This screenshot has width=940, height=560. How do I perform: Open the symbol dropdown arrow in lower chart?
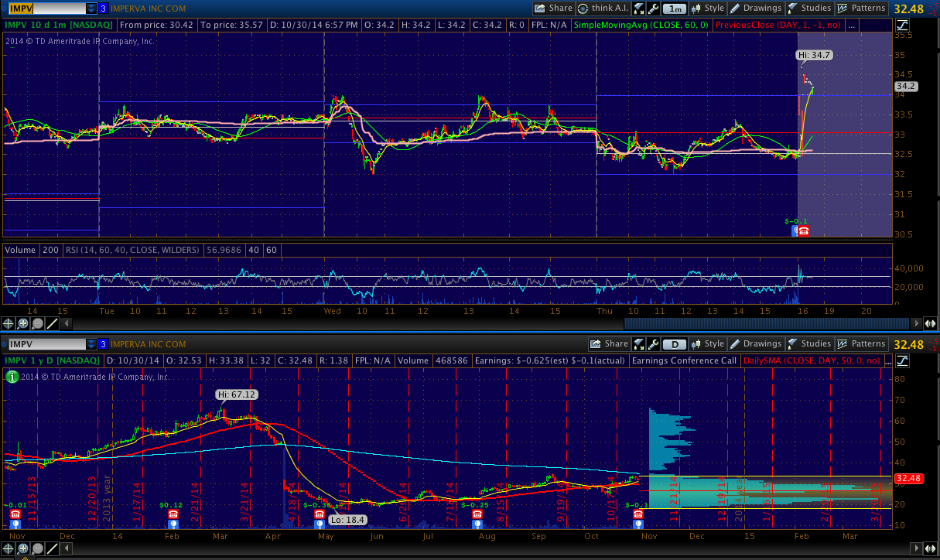(x=91, y=343)
